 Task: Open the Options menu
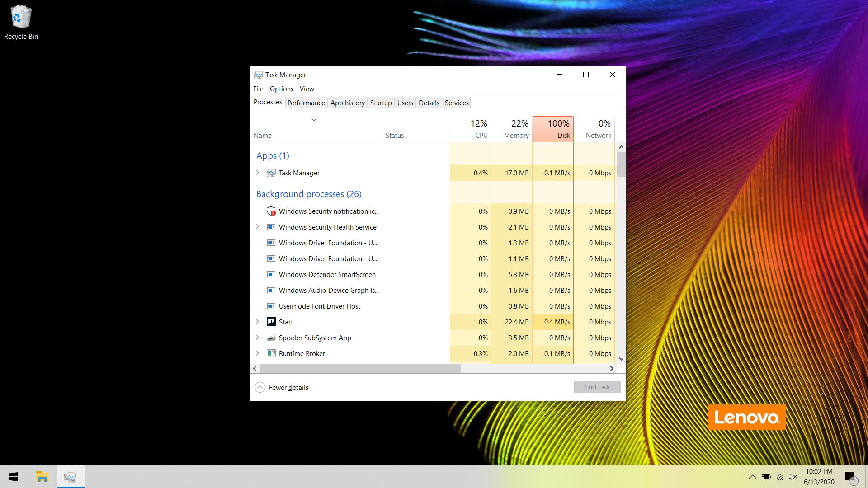click(282, 89)
